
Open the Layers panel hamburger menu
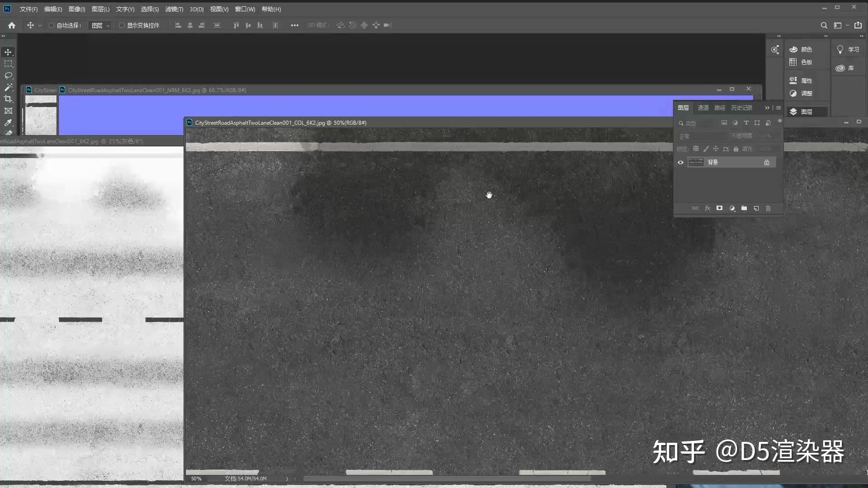778,108
